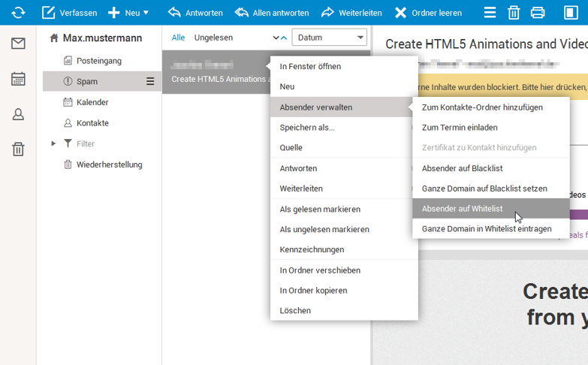This screenshot has height=365, width=588.
Task: Show all messages with Alle filter
Action: coord(178,38)
